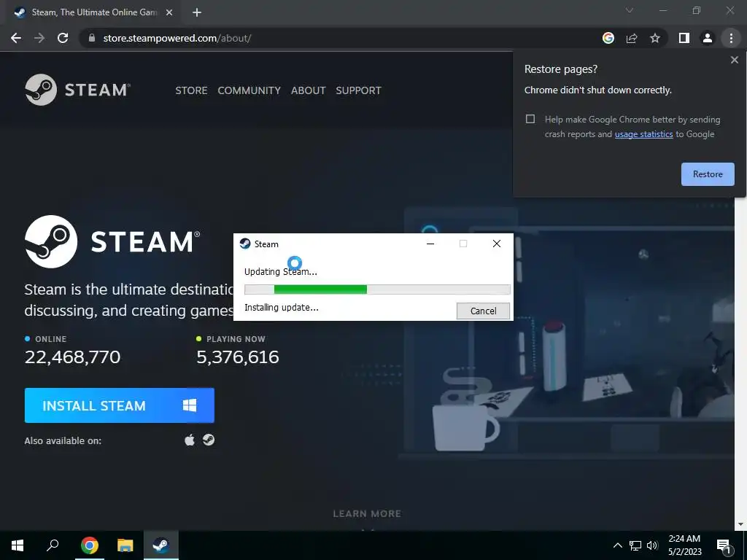Open taskbar search magnifier

[53, 545]
